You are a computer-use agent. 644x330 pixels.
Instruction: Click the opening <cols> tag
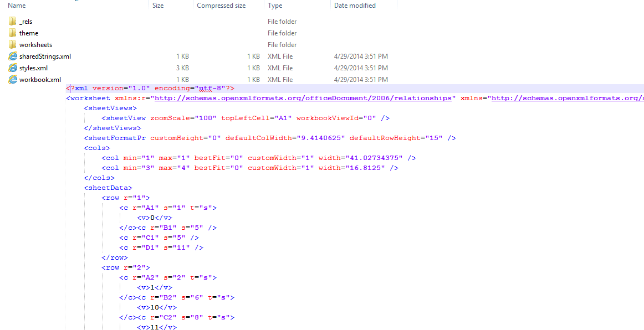pyautogui.click(x=97, y=148)
